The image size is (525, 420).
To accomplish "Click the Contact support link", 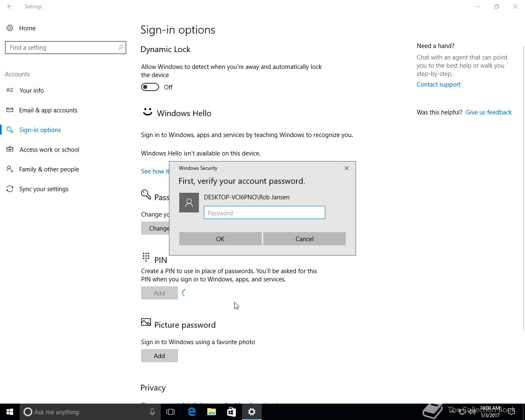I will 438,84.
